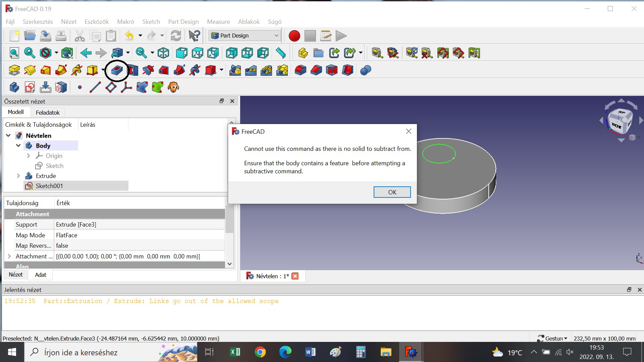Screen dimensions: 644x362
Task: Click the Map Mode FlatFace value
Action: [x=139, y=235]
